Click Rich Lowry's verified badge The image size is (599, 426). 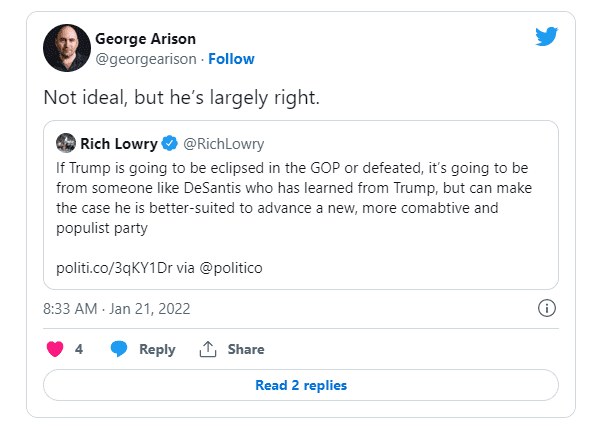(170, 144)
